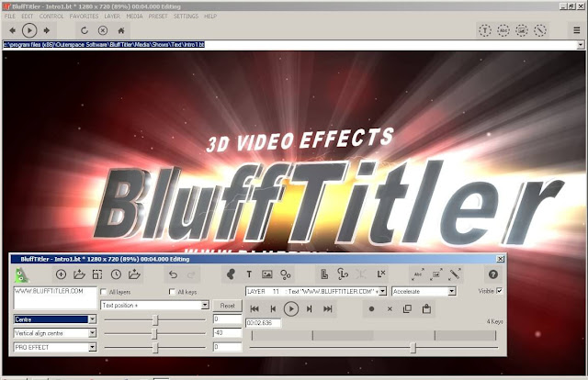The image size is (588, 380).
Task: Open the PRESET menu
Action: tap(158, 17)
